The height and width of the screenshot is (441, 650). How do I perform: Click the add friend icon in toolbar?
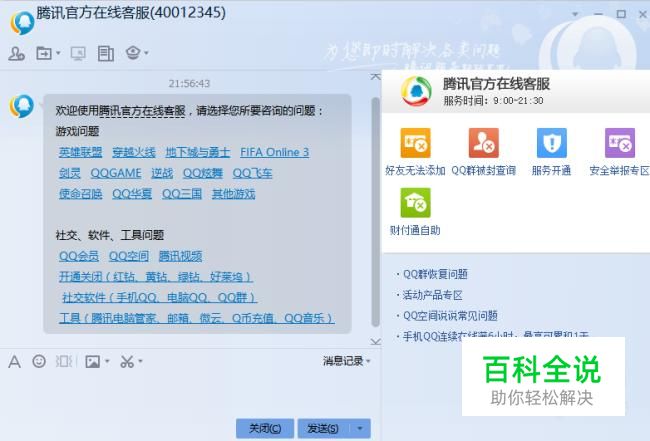tap(17, 53)
